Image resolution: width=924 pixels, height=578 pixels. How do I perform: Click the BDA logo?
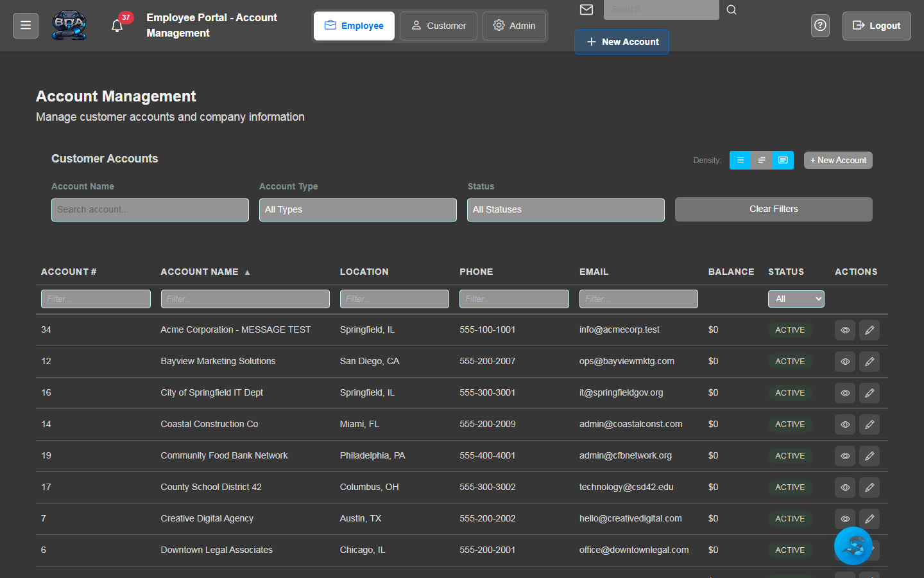click(69, 25)
